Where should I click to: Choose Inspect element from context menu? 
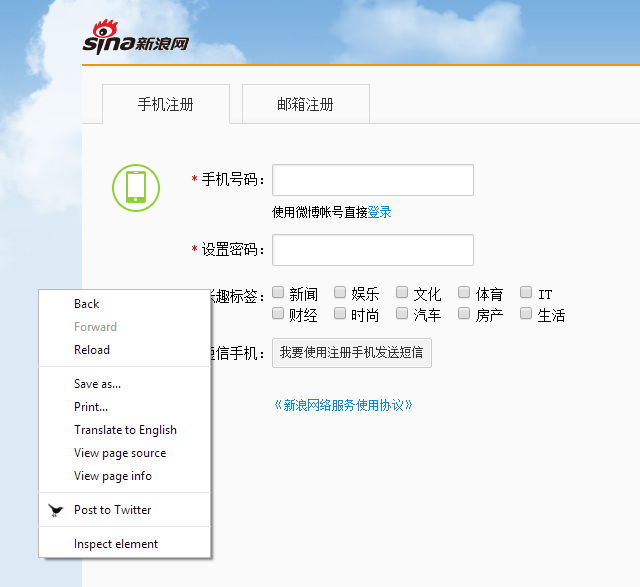116,544
